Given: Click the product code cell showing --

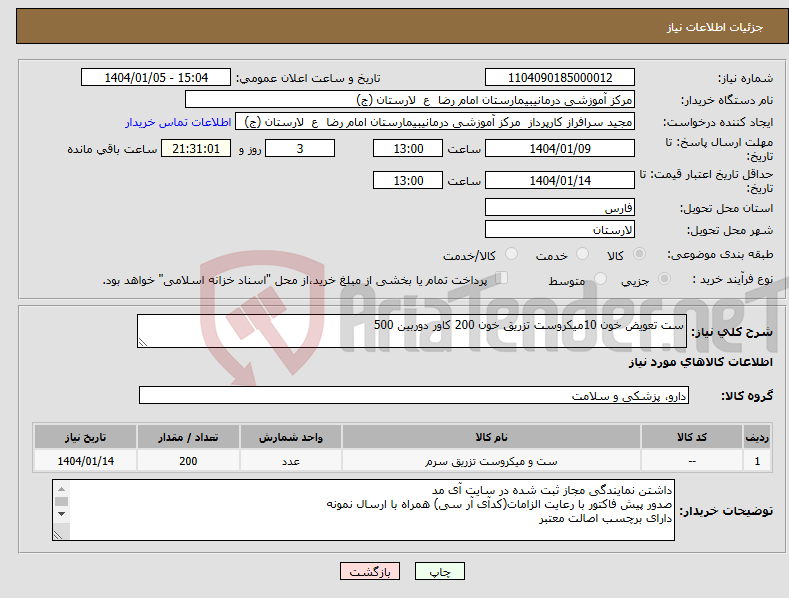Looking at the screenshot, I should point(692,461).
